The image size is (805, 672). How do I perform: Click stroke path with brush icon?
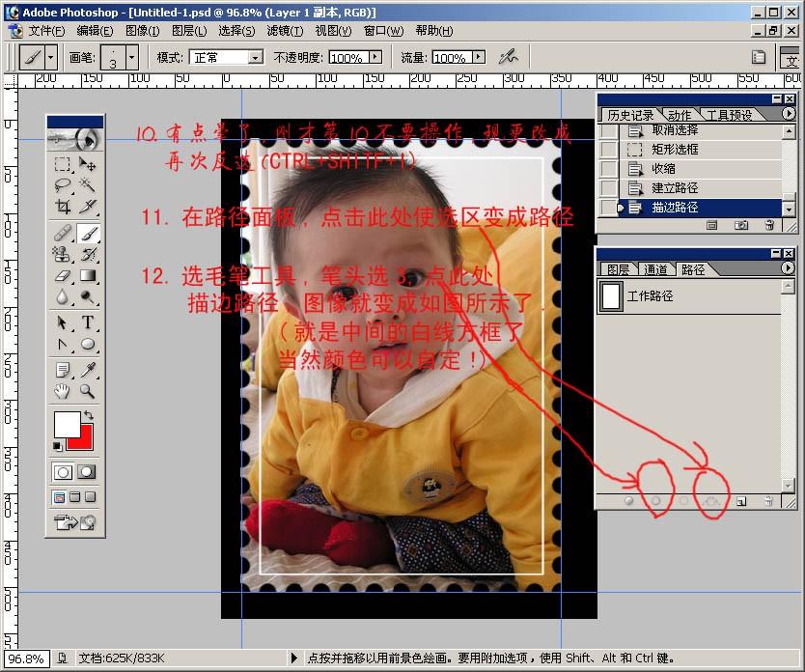click(x=655, y=500)
